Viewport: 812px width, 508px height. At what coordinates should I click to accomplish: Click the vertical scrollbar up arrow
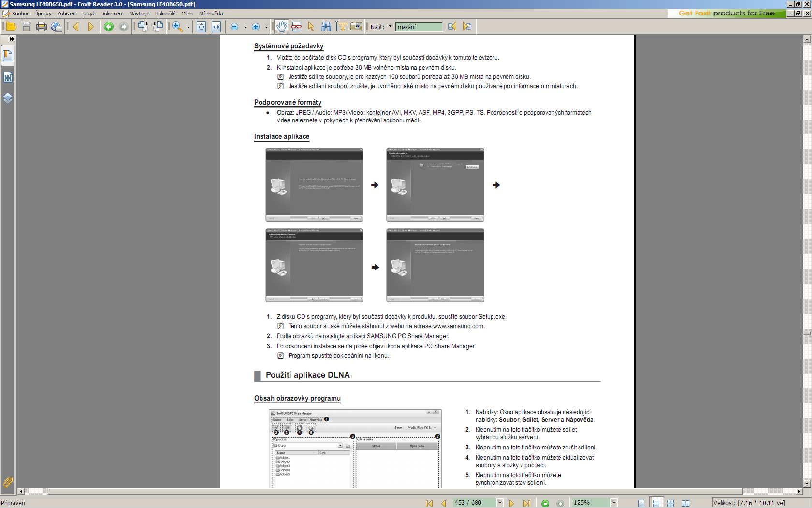pos(807,39)
